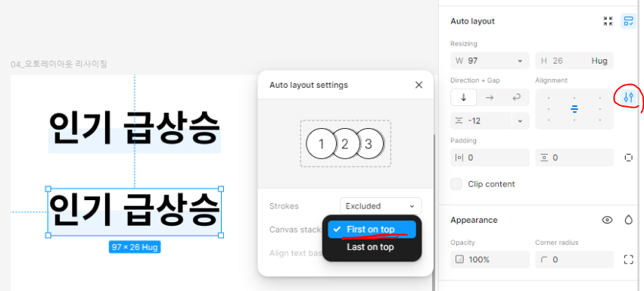Click the height H 26 Hug field

point(574,61)
